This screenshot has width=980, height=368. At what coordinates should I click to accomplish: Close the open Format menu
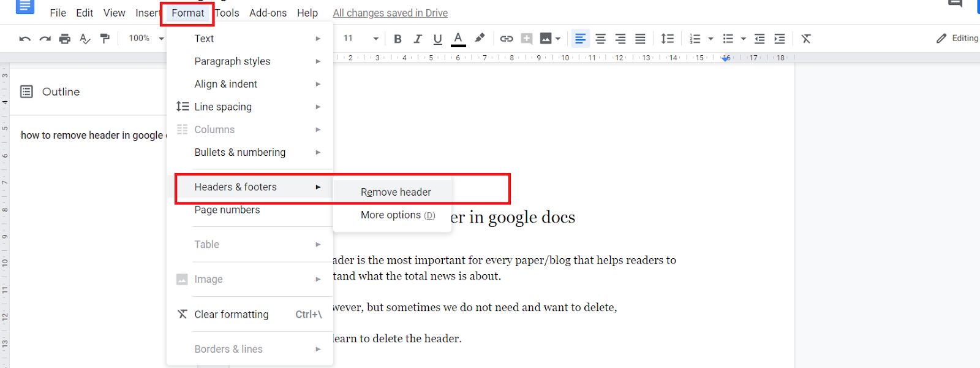coord(187,13)
